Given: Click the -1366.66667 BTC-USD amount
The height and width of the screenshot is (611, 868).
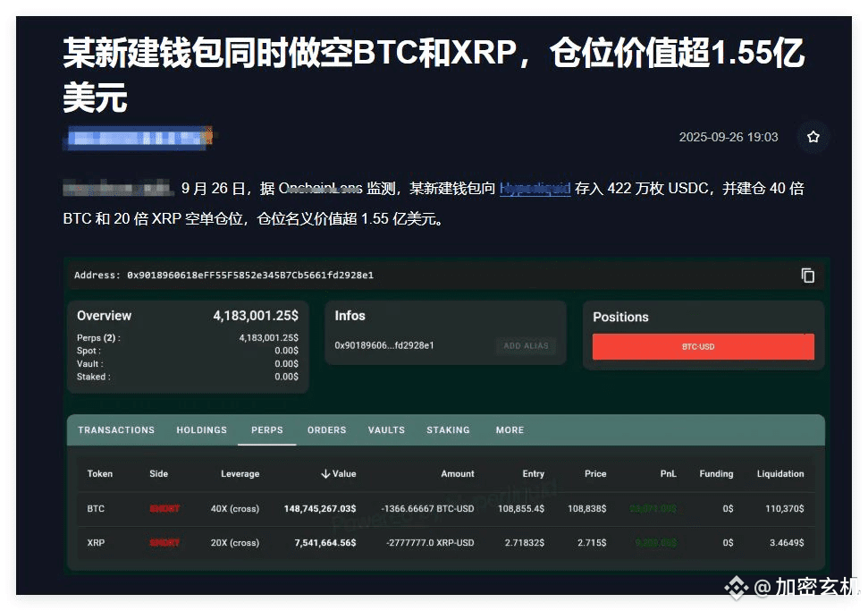Looking at the screenshot, I should (427, 508).
